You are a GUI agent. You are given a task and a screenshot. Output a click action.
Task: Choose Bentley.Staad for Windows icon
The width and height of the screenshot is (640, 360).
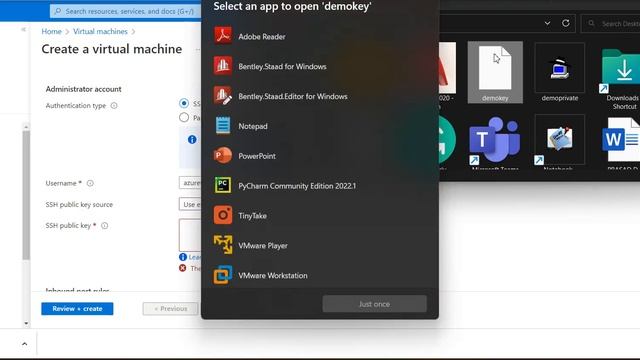223,66
